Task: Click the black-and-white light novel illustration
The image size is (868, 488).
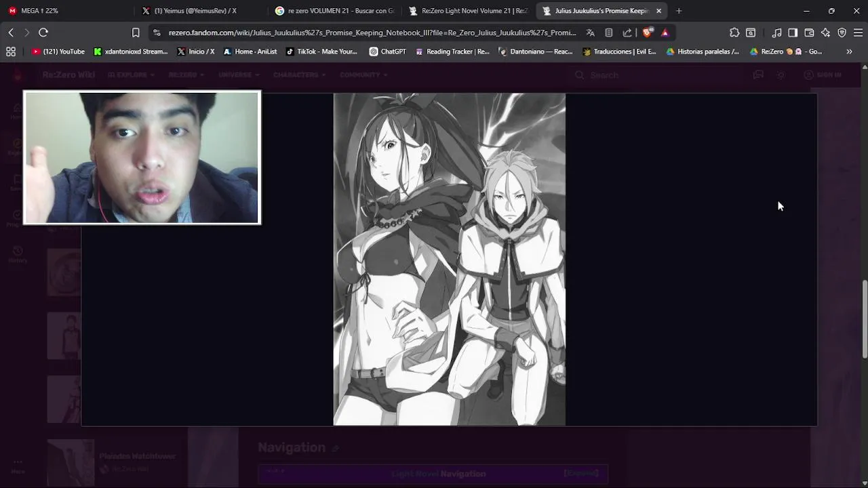Action: 449,260
